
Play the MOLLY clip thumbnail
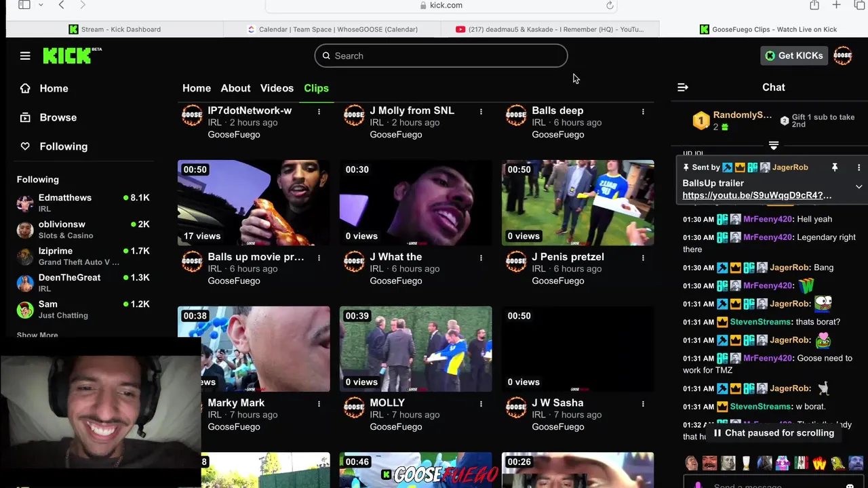tap(416, 349)
